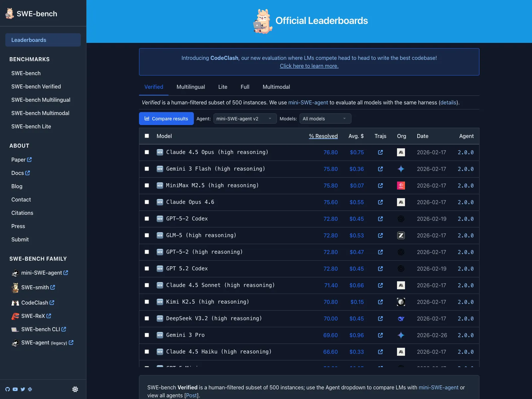
Task: Click the Compare results button
Action: [x=166, y=119]
